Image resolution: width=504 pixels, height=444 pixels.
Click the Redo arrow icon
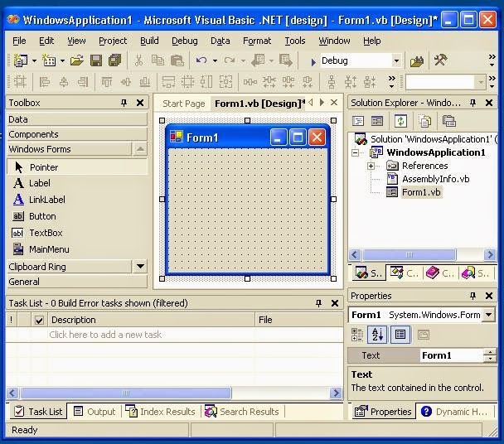click(229, 60)
